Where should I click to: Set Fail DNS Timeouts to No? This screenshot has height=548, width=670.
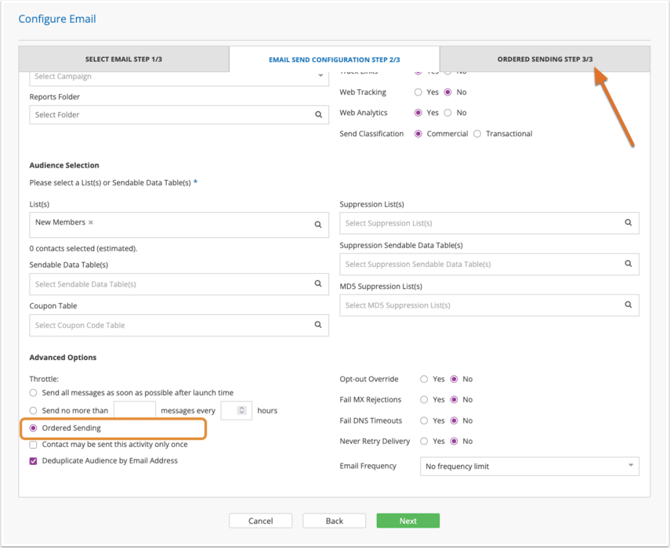454,421
